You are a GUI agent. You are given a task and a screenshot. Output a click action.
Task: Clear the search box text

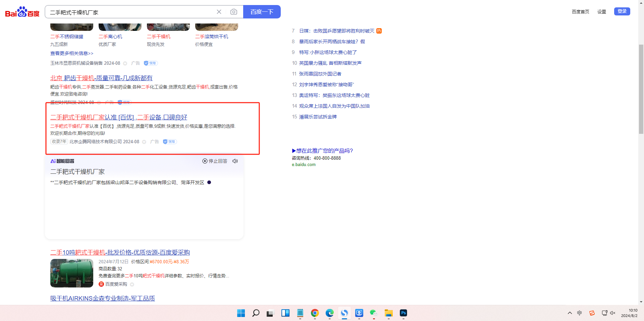coord(219,12)
